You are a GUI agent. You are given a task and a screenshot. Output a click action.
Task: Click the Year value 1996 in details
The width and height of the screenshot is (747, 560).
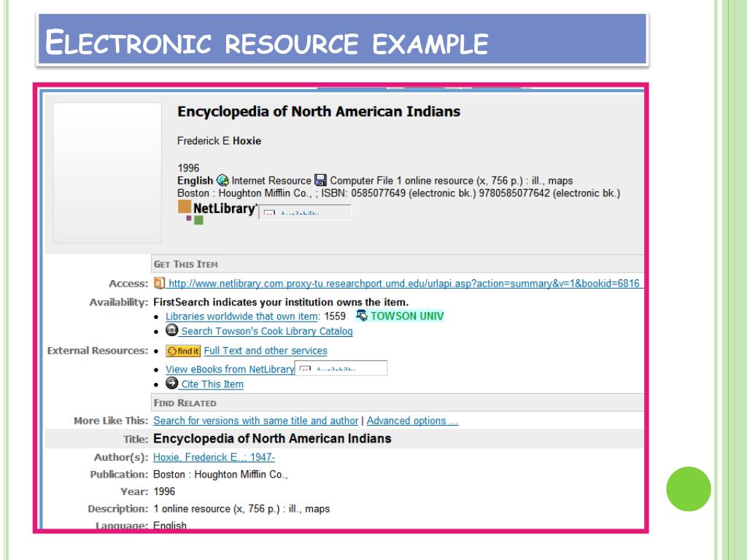coord(164,491)
